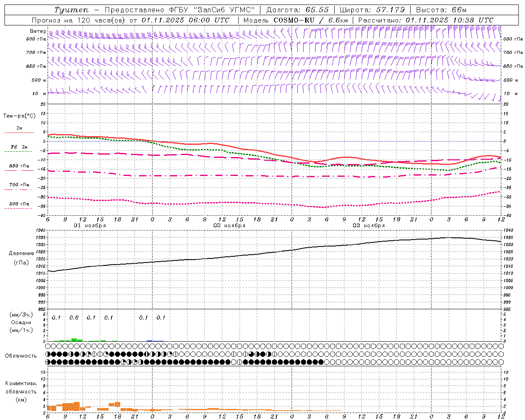The height and width of the screenshot is (420, 525).
Task: Click the "Давление" pressure panel label
Action: (21, 253)
